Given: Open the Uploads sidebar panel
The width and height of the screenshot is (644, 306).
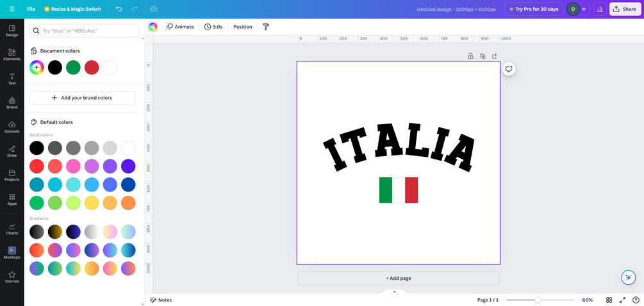Looking at the screenshot, I should coord(12,127).
